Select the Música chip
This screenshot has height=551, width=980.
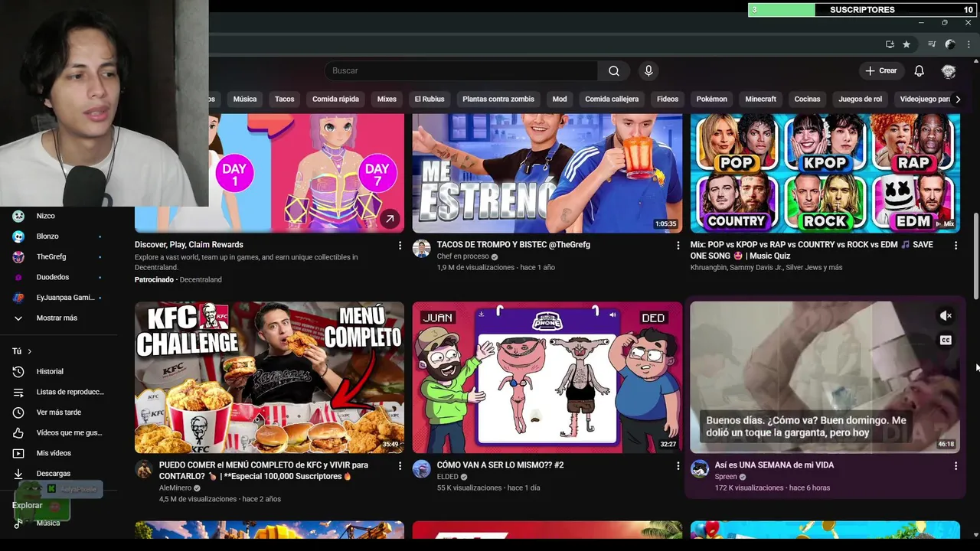tap(245, 99)
